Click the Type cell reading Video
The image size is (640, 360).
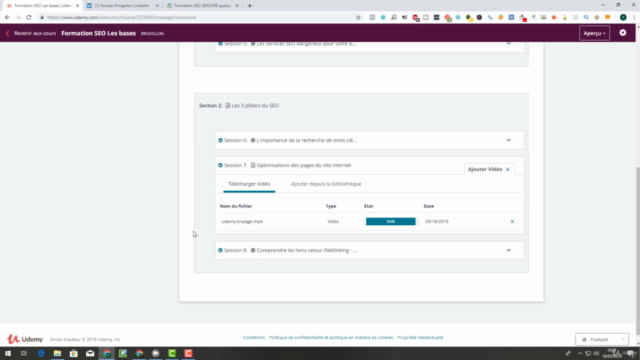(333, 221)
